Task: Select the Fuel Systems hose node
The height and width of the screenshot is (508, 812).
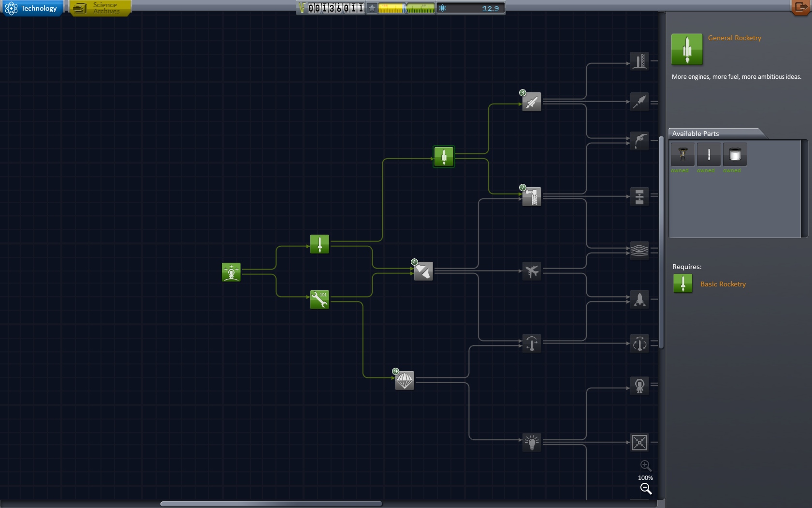Action: (639, 141)
